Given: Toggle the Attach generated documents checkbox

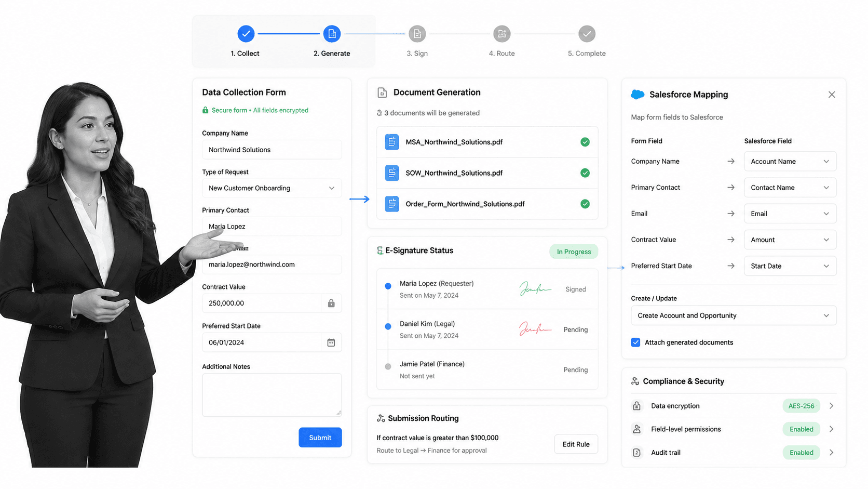Looking at the screenshot, I should pyautogui.click(x=635, y=342).
